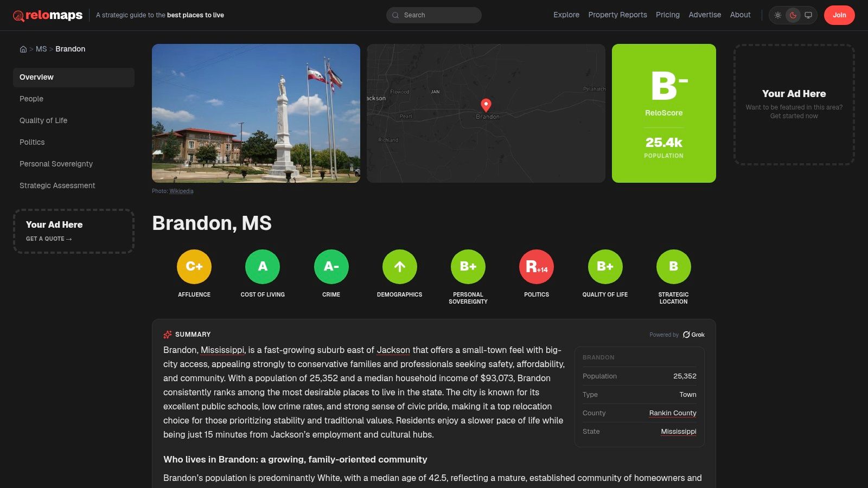Screen dimensions: 868x488
Task: Go to Pricing page
Action: (x=668, y=15)
